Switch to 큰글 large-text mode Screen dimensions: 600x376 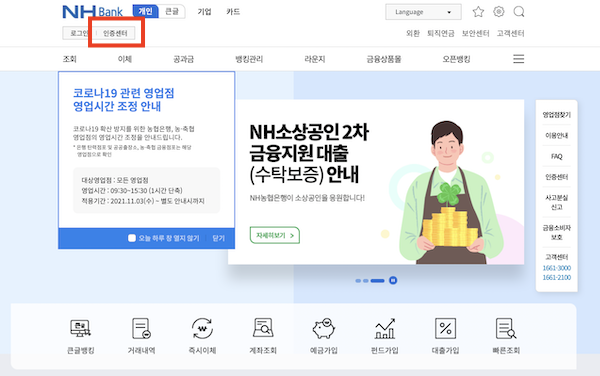[x=172, y=11]
